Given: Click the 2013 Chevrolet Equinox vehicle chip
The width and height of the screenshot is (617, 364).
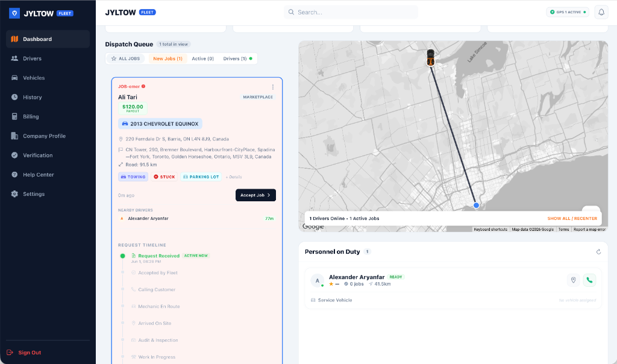Looking at the screenshot, I should (160, 124).
